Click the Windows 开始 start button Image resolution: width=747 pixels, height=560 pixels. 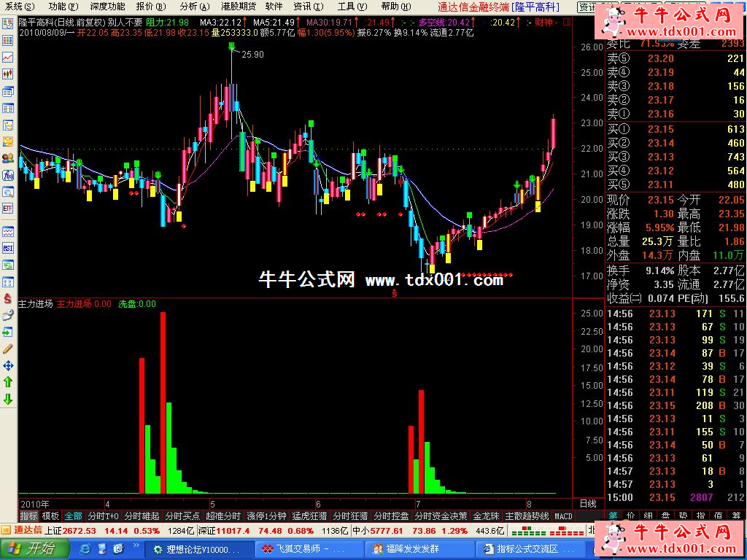pyautogui.click(x=31, y=548)
